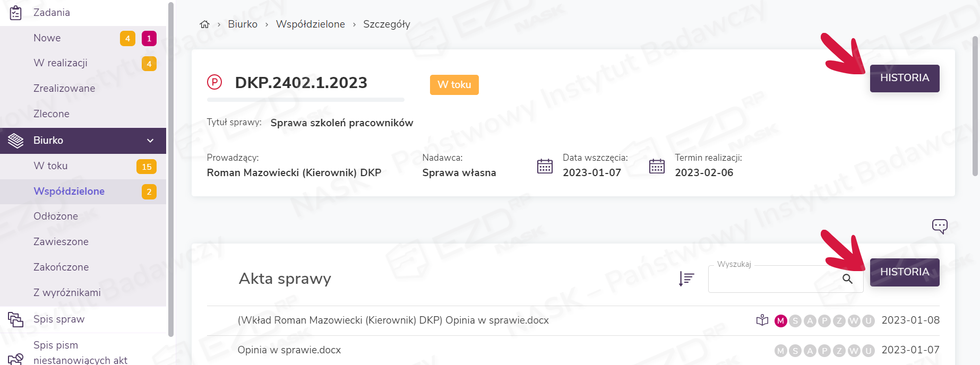Open the Opinia w sprawie.docx document
This screenshot has height=365, width=980.
coord(289,350)
